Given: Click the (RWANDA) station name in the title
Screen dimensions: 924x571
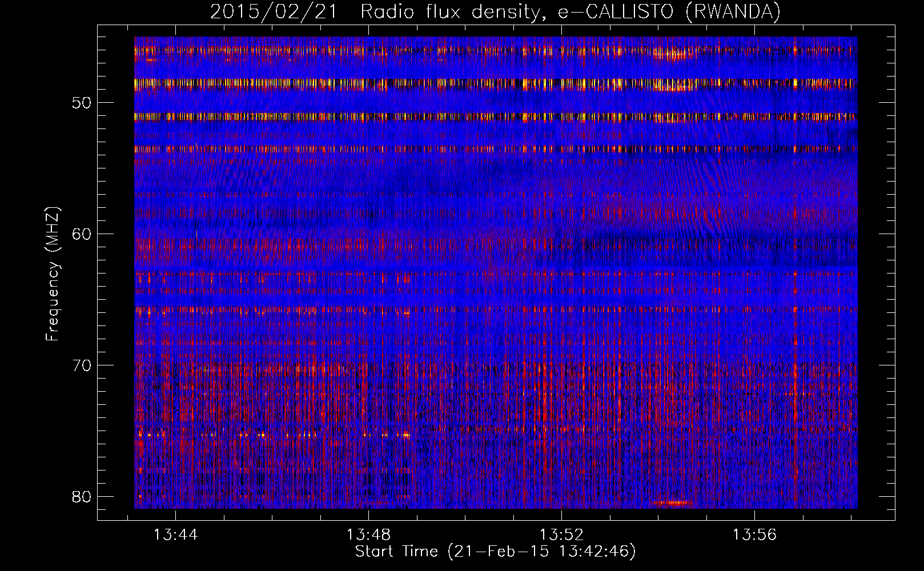Looking at the screenshot, I should (732, 12).
